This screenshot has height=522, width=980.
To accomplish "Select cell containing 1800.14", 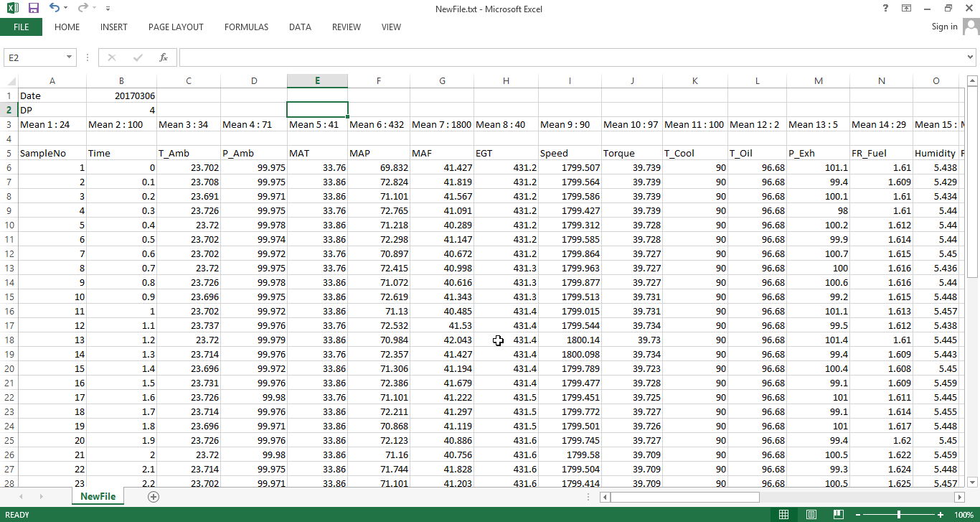I will pyautogui.click(x=570, y=340).
